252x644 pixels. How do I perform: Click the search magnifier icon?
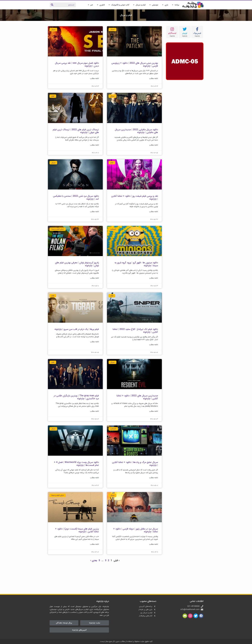(52, 5)
